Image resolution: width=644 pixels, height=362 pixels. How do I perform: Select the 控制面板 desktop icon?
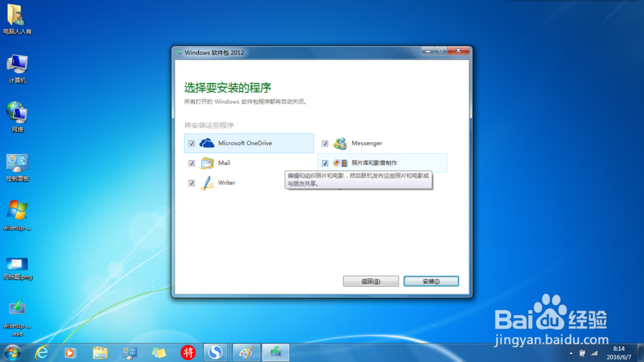(x=17, y=167)
